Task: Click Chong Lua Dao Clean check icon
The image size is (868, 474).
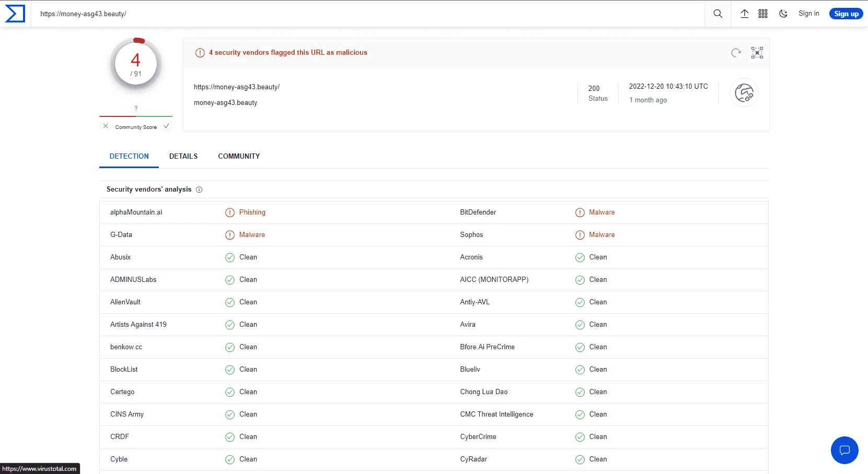Action: 580,392
